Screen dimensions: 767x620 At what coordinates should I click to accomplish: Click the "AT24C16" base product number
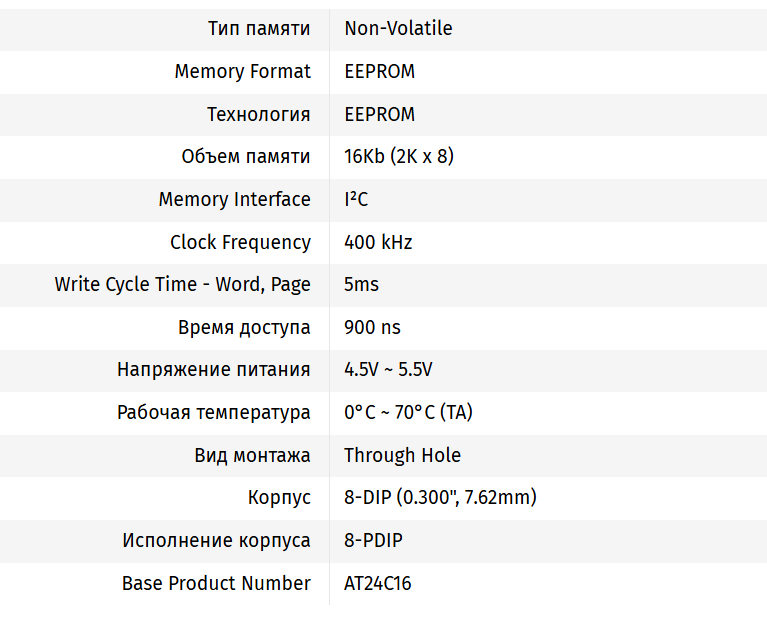377,583
